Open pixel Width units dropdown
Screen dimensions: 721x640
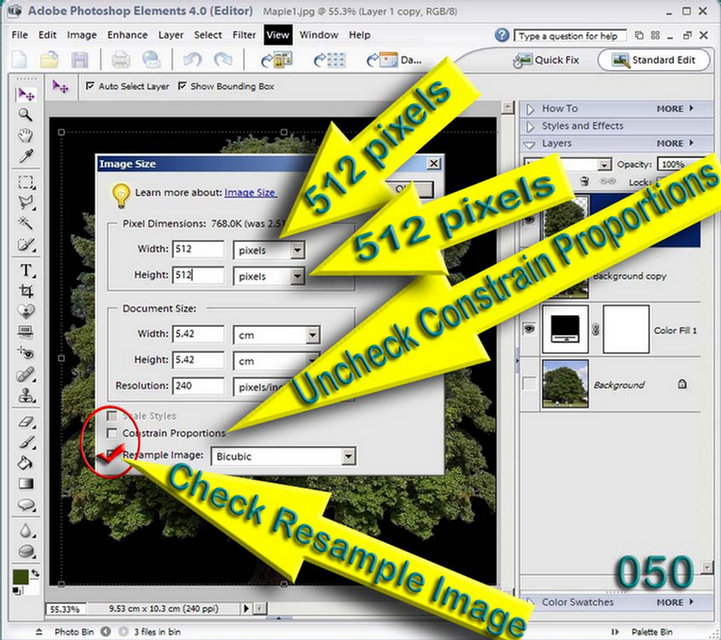click(298, 251)
